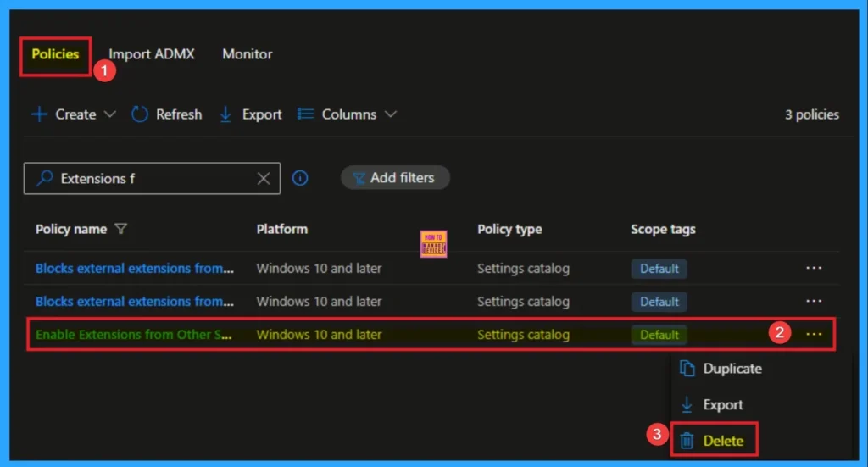Screen dimensions: 868x467
Task: Open the Monitor tab
Action: click(248, 54)
